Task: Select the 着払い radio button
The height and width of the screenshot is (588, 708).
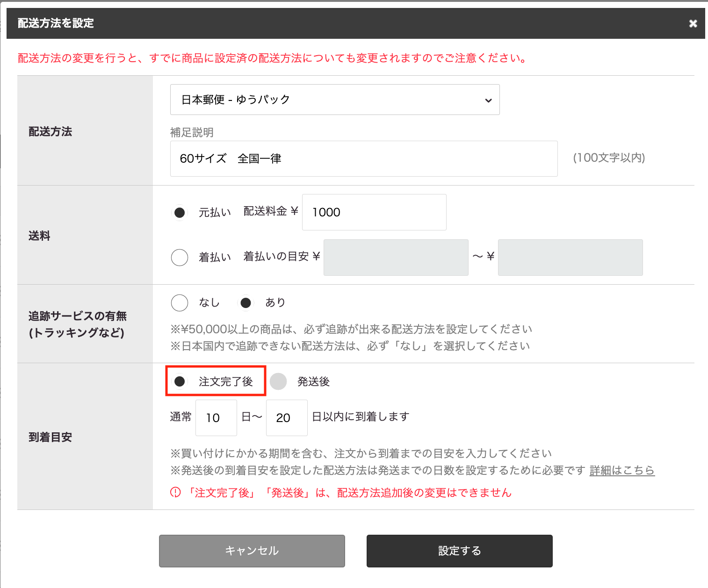Action: 180,258
